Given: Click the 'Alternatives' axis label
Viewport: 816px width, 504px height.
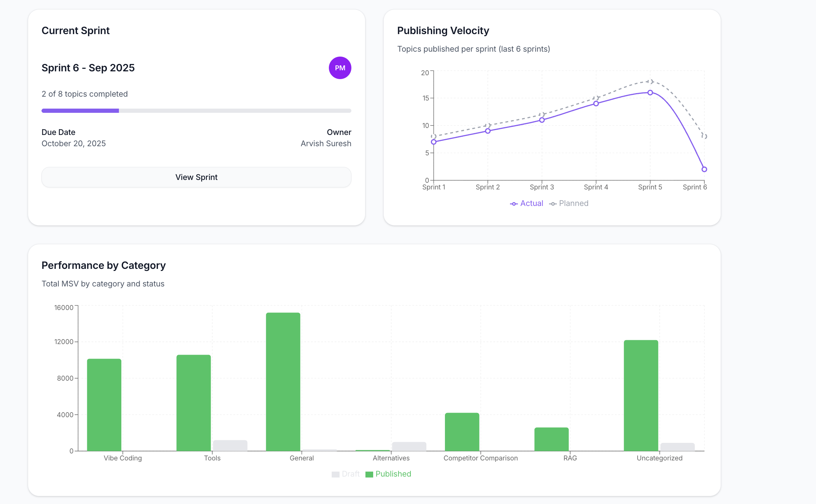Looking at the screenshot, I should 391,458.
